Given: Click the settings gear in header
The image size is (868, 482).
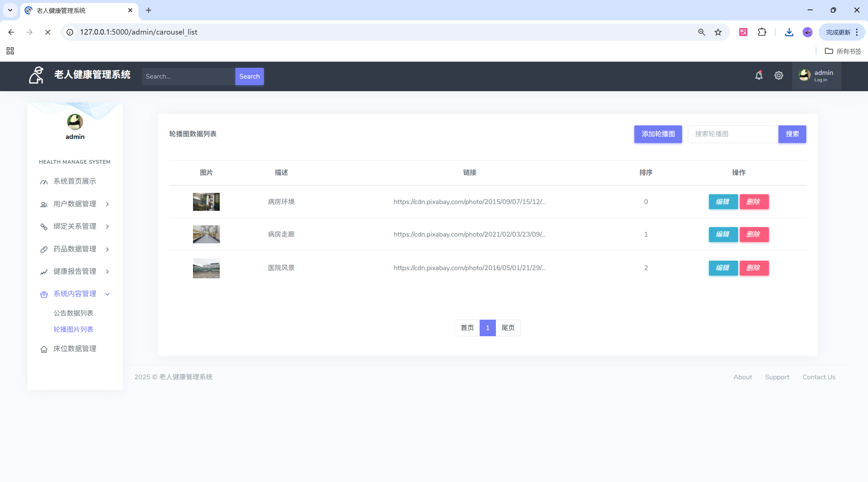Looking at the screenshot, I should [x=778, y=76].
